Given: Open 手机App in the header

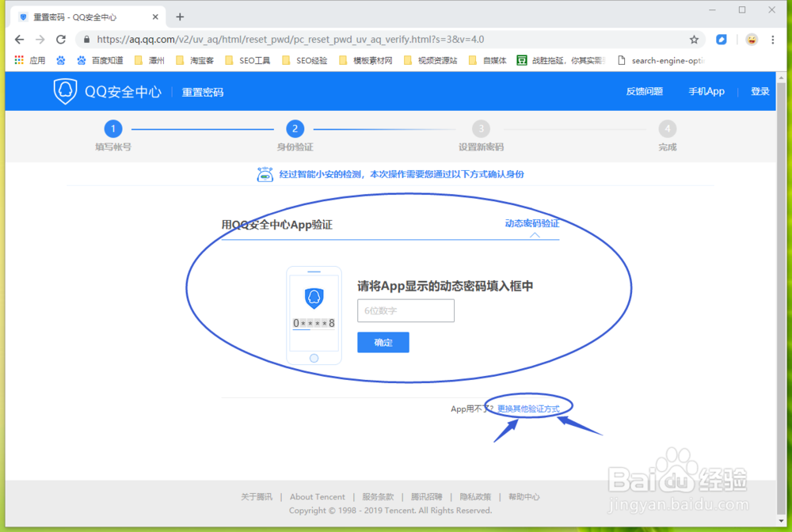Looking at the screenshot, I should point(706,91).
